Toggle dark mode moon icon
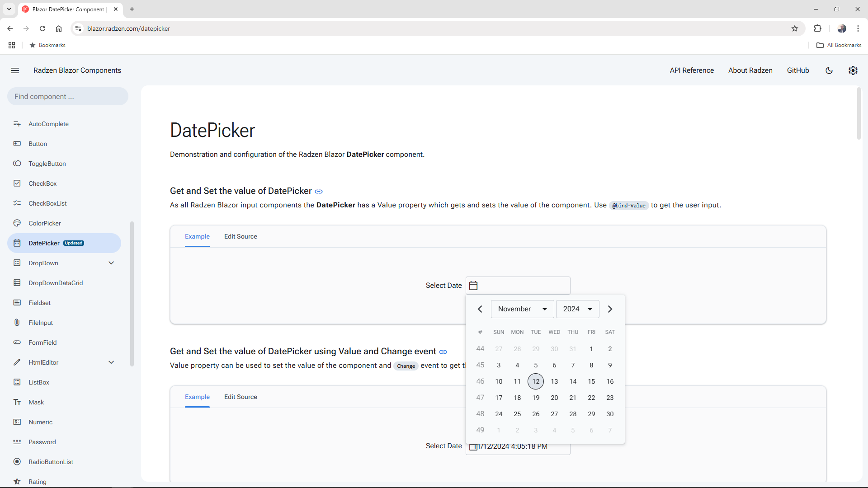This screenshot has height=488, width=868. coord(829,70)
